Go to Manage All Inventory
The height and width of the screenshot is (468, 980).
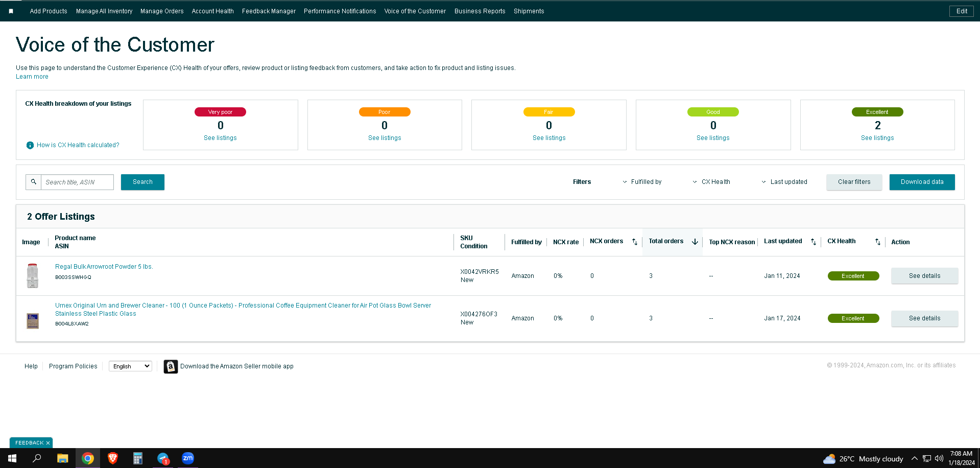click(104, 11)
